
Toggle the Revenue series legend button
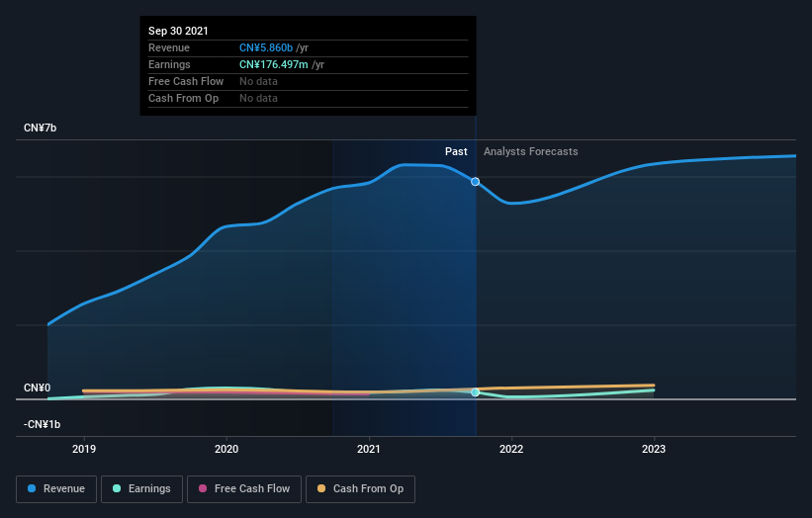pyautogui.click(x=56, y=489)
